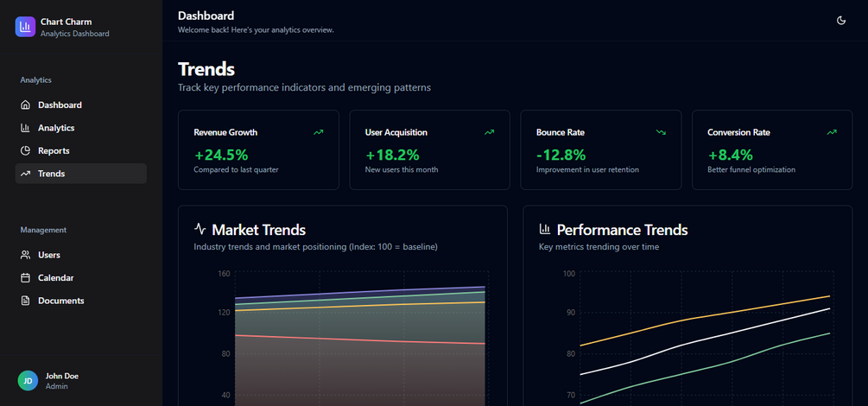The height and width of the screenshot is (406, 868).
Task: Click the trending-down icon on the Bounce Rate card
Action: (661, 132)
